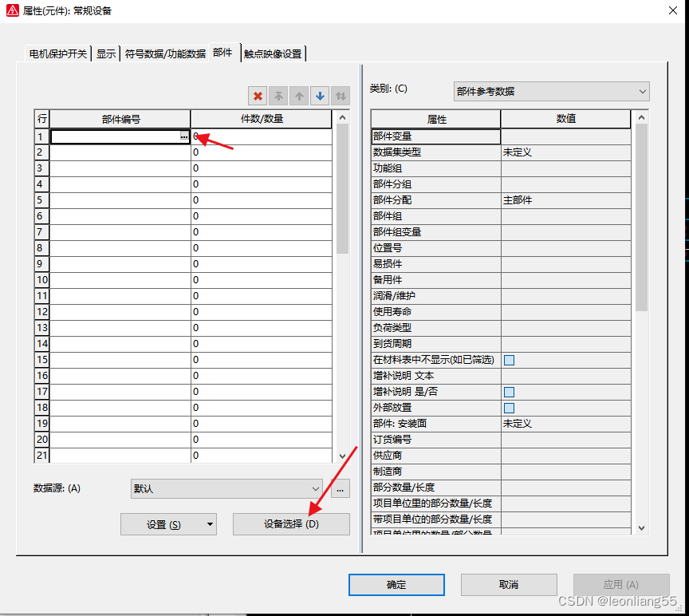
Task: Enable the 外部放置 checkbox
Action: [509, 408]
